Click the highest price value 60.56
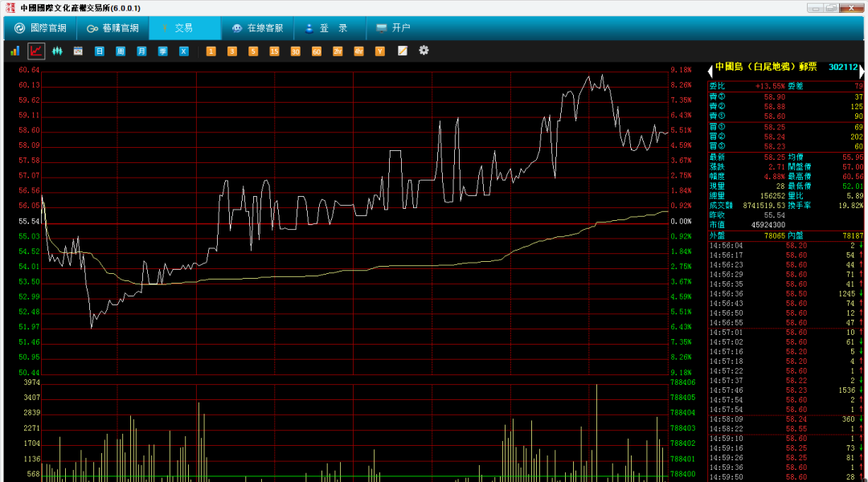Screen dimensions: 868x482 point(853,177)
